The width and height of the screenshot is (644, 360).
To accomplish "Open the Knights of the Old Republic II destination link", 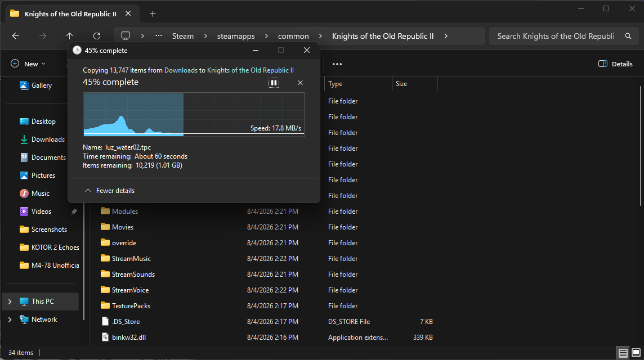I will point(250,70).
